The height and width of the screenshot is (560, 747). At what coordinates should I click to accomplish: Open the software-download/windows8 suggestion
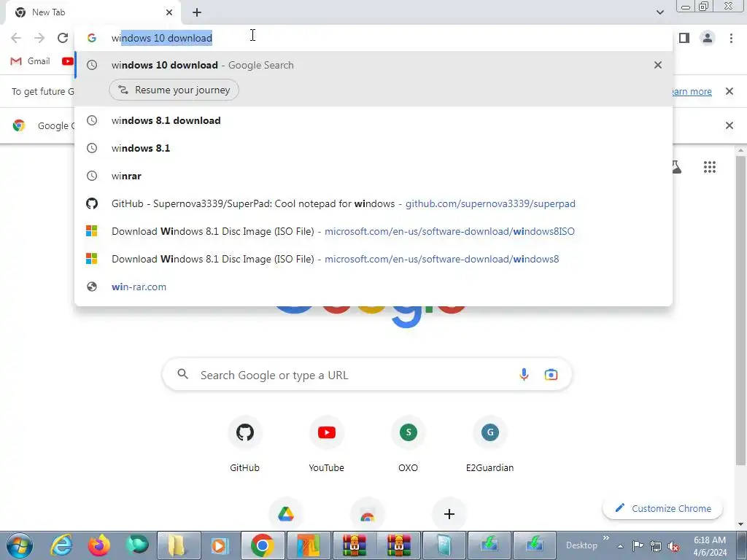pos(373,259)
